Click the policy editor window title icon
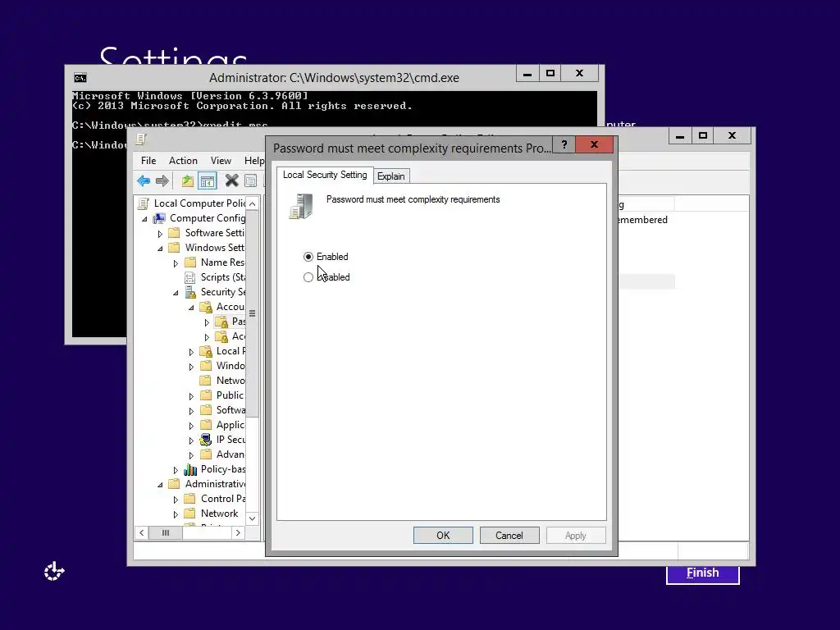 tap(141, 139)
